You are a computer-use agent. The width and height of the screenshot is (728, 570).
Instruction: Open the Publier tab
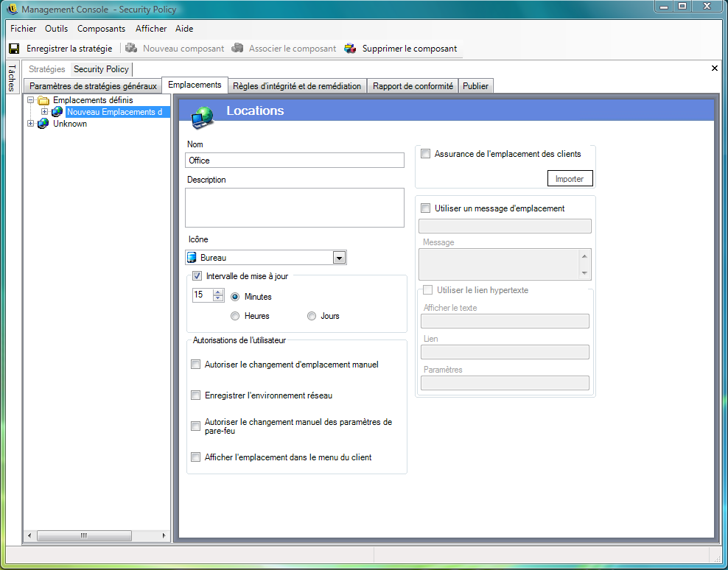[475, 86]
